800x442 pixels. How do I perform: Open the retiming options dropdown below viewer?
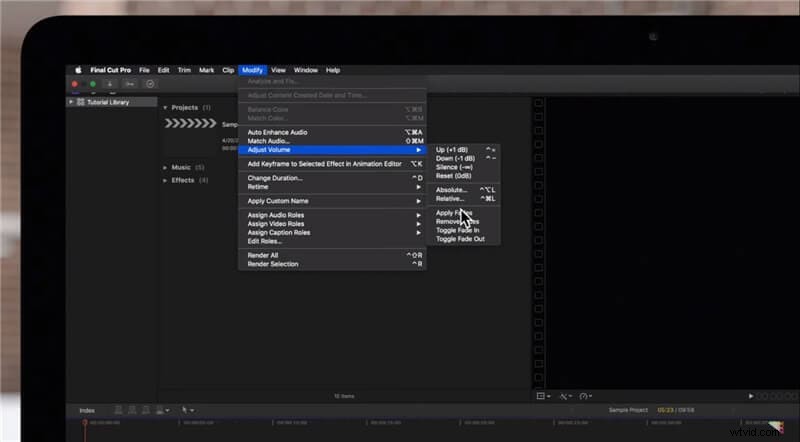pyautogui.click(x=587, y=396)
